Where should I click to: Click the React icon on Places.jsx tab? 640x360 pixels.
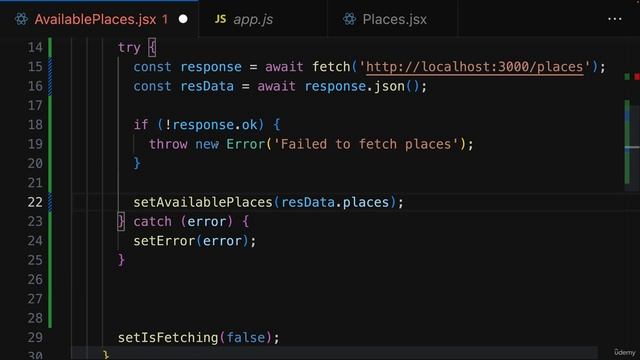349,19
